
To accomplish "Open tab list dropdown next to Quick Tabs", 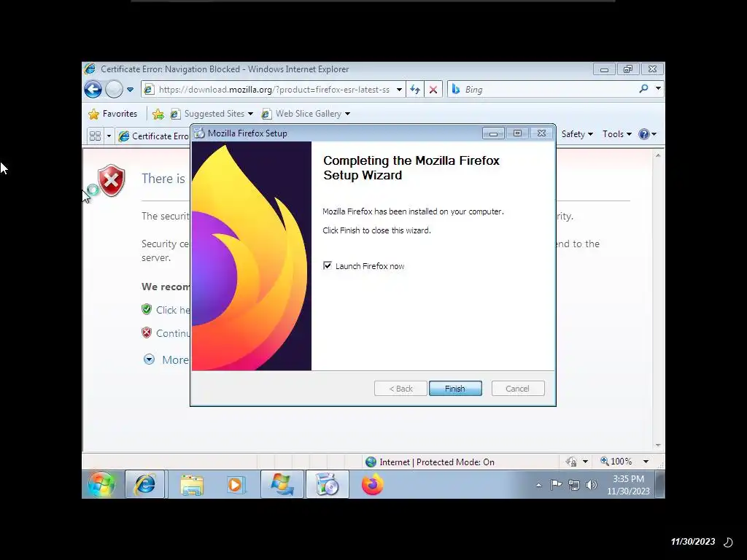I will click(109, 136).
